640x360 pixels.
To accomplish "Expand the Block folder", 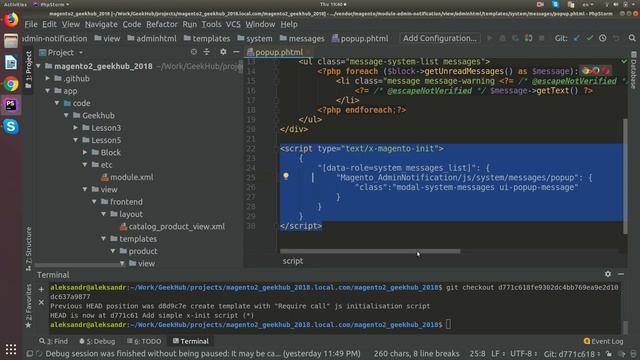I will (85, 152).
